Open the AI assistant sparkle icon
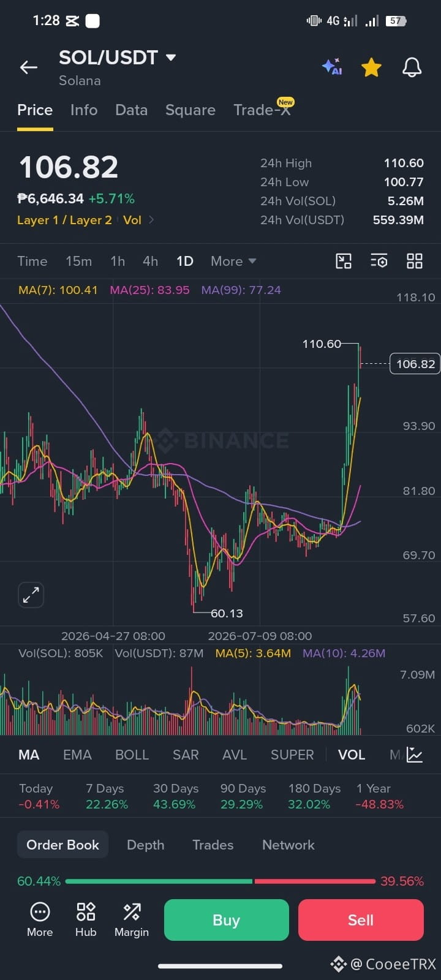Image resolution: width=441 pixels, height=980 pixels. click(332, 67)
